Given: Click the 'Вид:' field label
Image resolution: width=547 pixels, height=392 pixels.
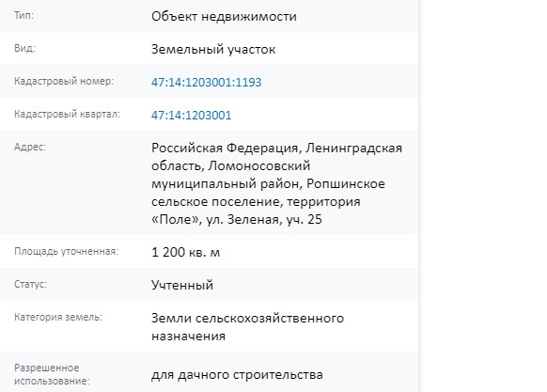Looking at the screenshot, I should click(x=24, y=48).
